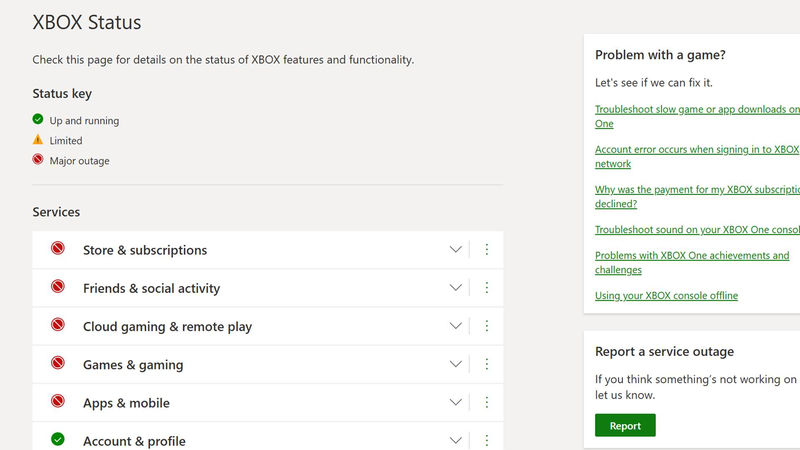Open more options for Cloud gaming & remote play
Screen dimensions: 800x450
pos(487,326)
